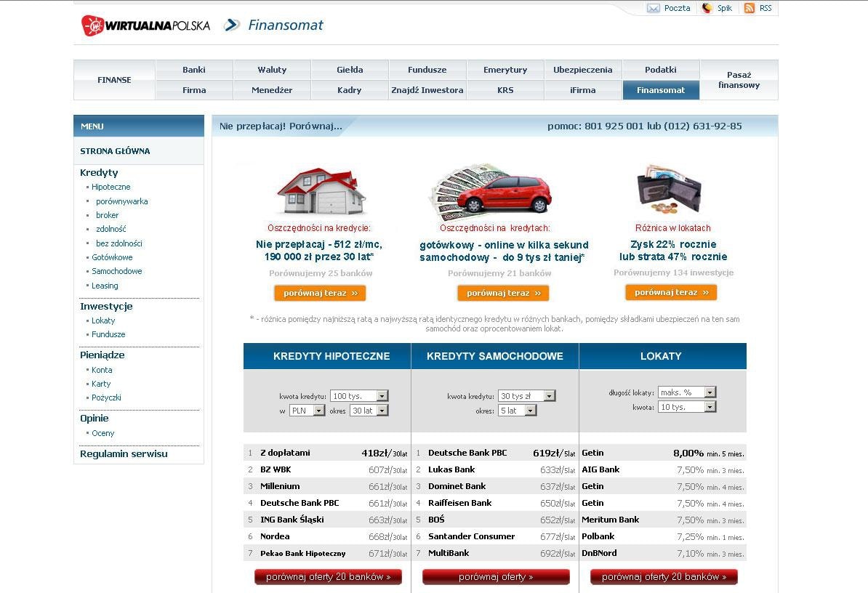The height and width of the screenshot is (593, 868).
Task: Open the Kadry tab
Action: (350, 90)
